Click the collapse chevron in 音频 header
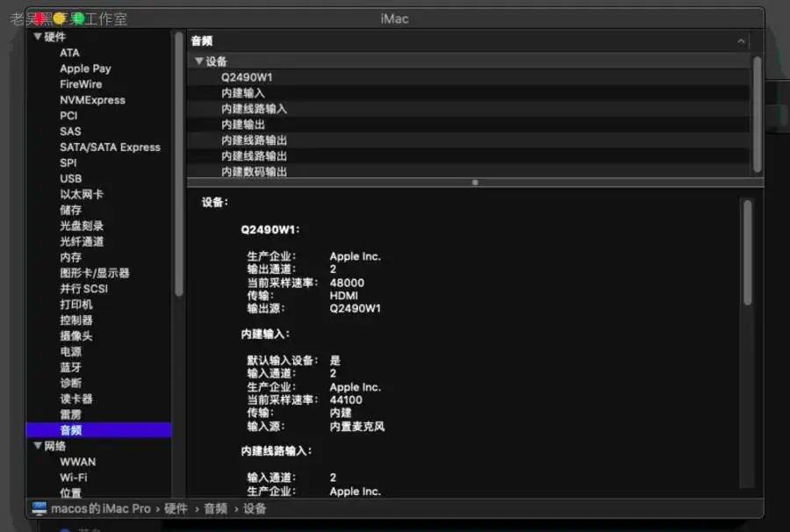Viewport: 790px width, 532px height. click(741, 41)
